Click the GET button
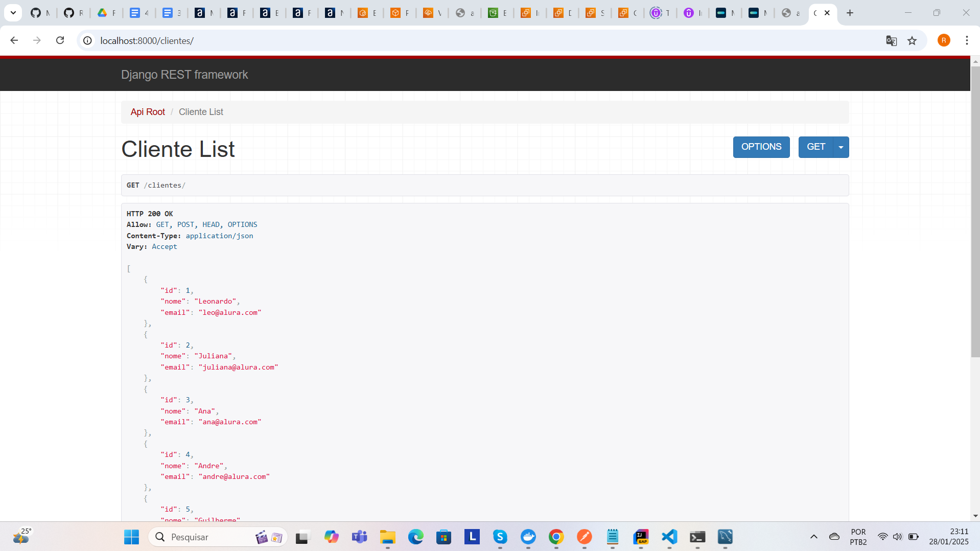This screenshot has height=551, width=980. click(815, 147)
